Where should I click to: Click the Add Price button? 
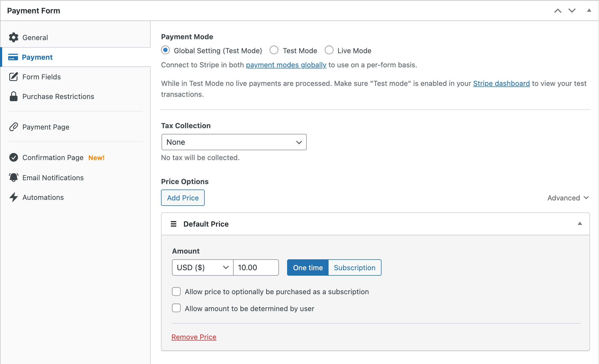pyautogui.click(x=183, y=198)
